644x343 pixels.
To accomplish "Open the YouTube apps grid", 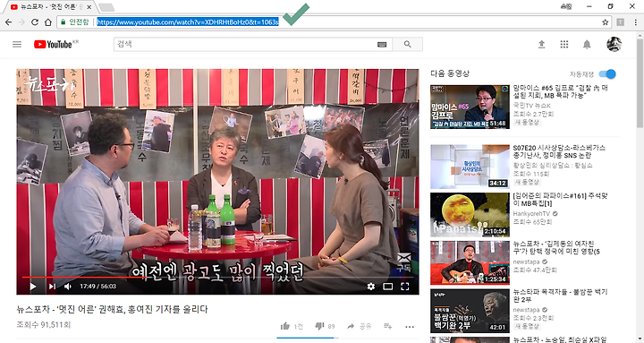I will coord(564,44).
